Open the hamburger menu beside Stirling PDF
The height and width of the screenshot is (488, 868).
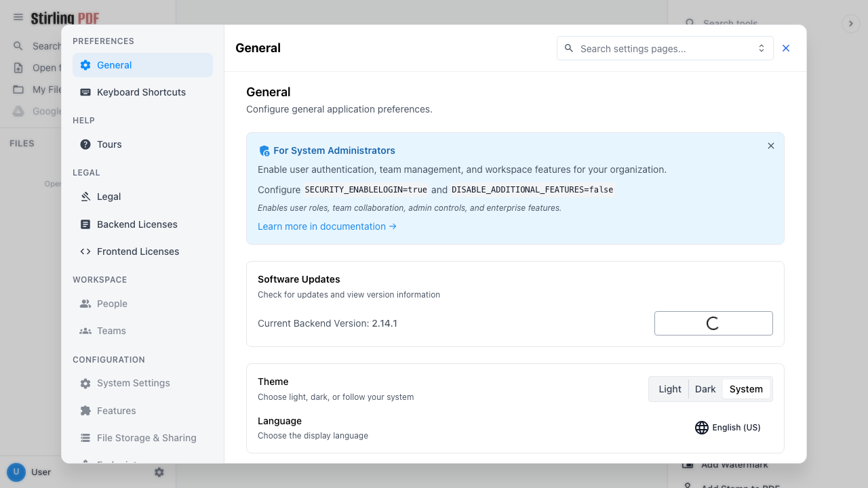click(18, 17)
